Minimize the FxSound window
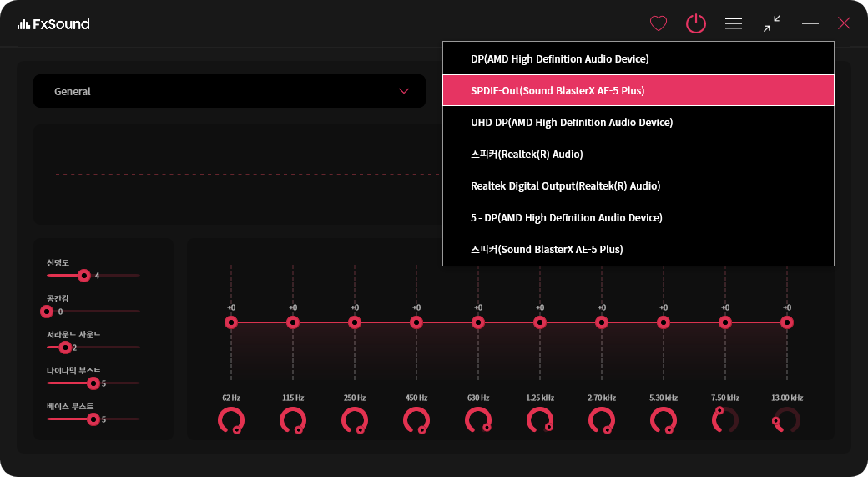Image resolution: width=868 pixels, height=477 pixels. click(810, 23)
